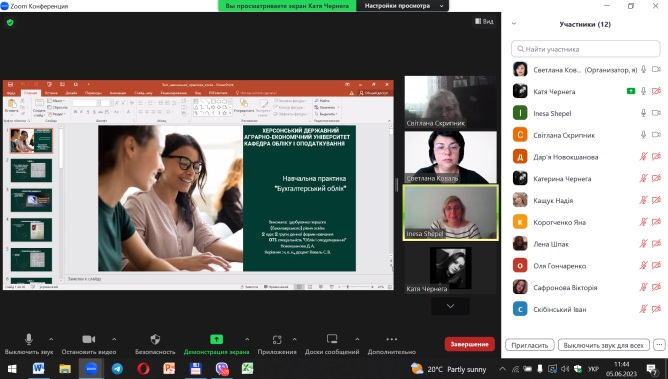The width and height of the screenshot is (668, 379).
Task: Collapse the participants panel chevron
Action: pyautogui.click(x=514, y=24)
